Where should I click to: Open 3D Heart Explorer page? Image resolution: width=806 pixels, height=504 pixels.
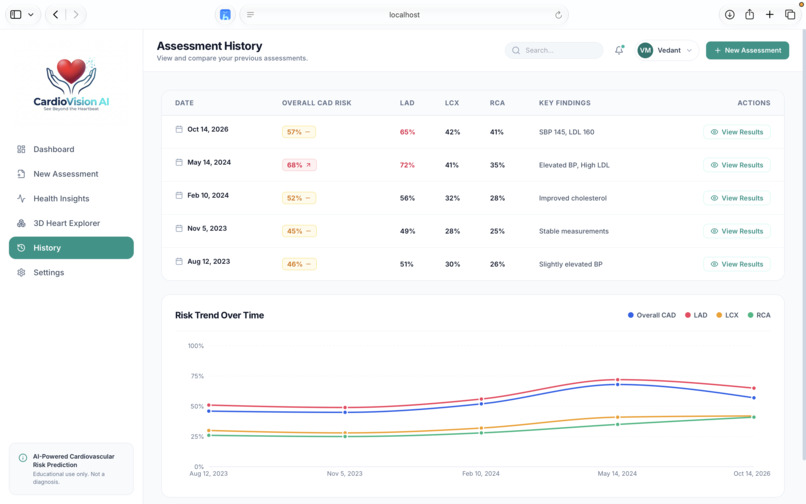pyautogui.click(x=71, y=223)
